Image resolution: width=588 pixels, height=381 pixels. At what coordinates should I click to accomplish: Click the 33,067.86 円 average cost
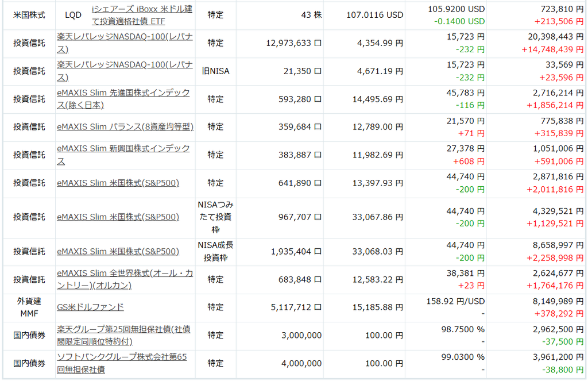coord(378,217)
